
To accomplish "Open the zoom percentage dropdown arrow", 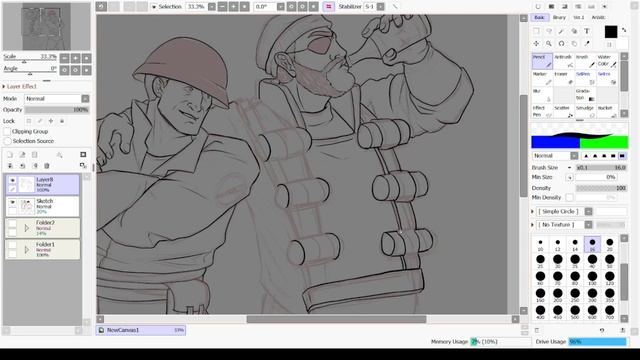I will point(211,7).
